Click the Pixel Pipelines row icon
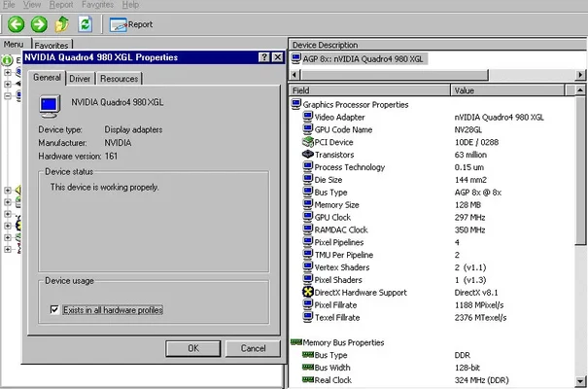Image resolution: width=588 pixels, height=389 pixels. click(308, 242)
